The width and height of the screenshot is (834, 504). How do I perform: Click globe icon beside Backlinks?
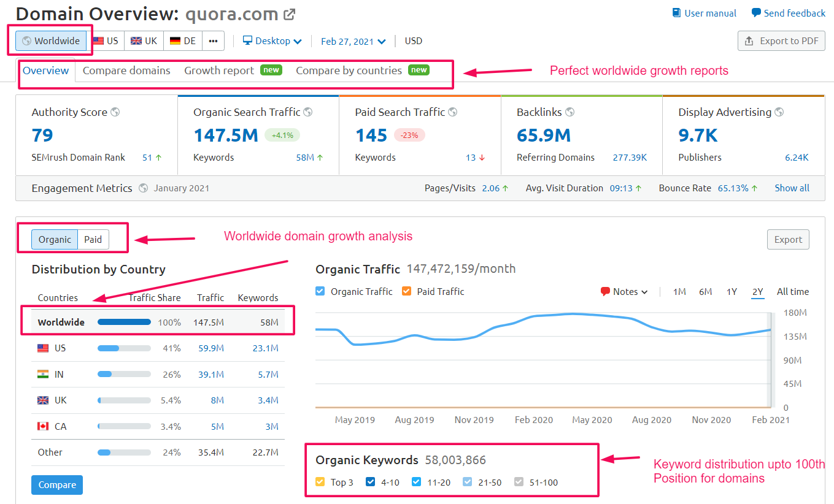click(x=570, y=112)
